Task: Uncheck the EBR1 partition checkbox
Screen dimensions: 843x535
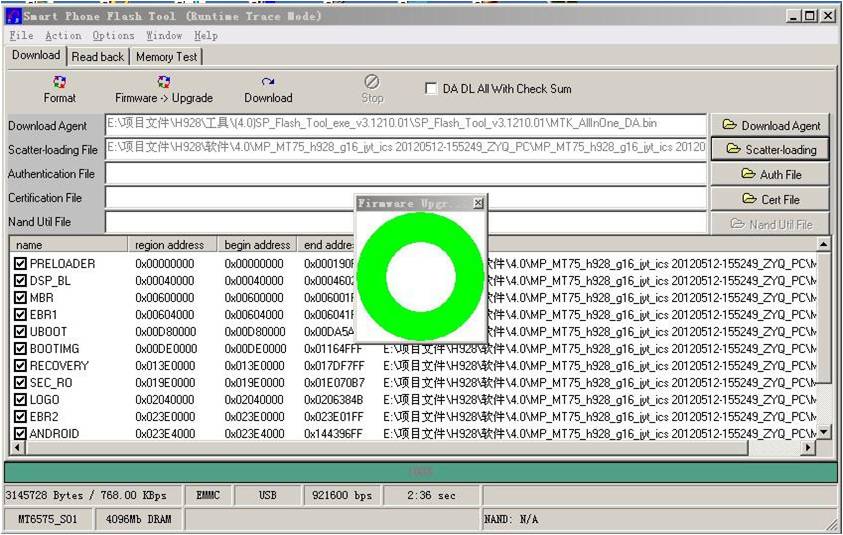Action: click(20, 315)
